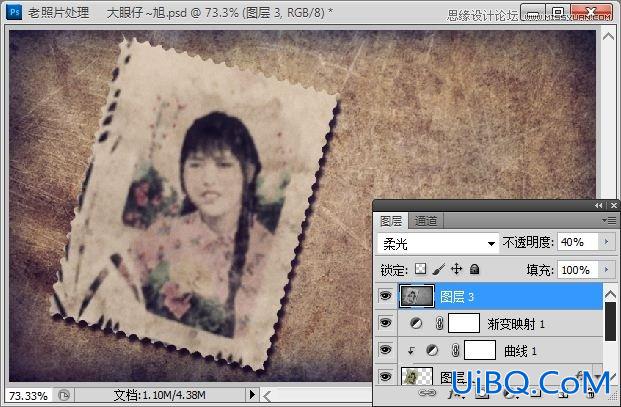This screenshot has width=621, height=407.
Task: Hide the 图层 3 layer eye
Action: click(x=385, y=295)
